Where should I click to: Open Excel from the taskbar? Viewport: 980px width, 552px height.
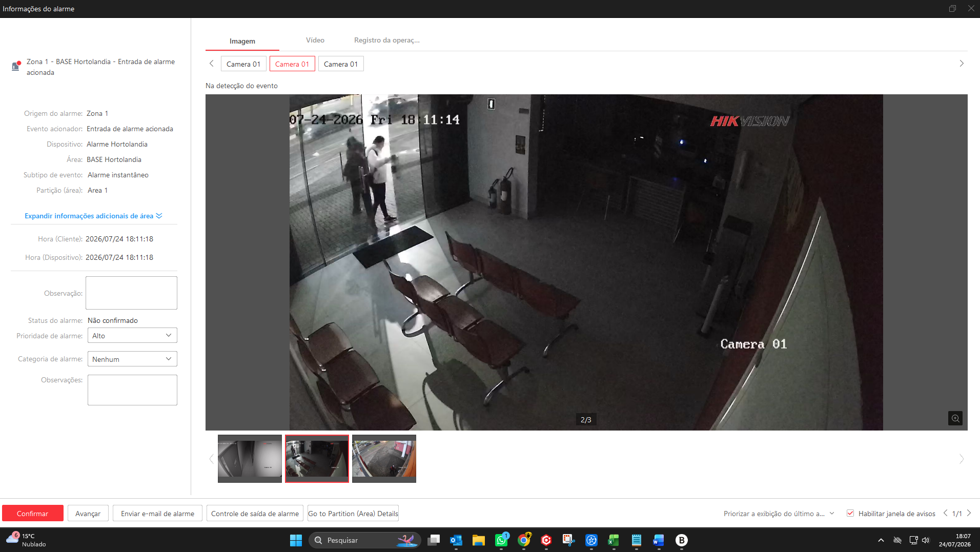tap(614, 540)
